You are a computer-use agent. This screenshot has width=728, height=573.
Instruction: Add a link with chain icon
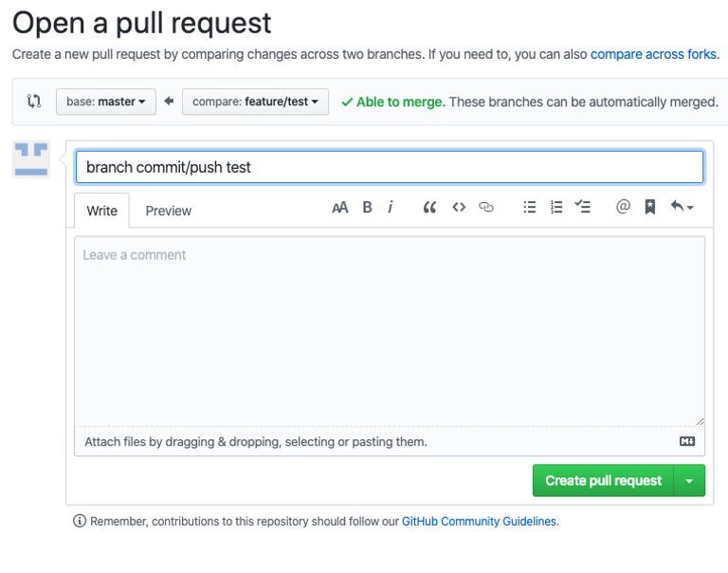486,207
